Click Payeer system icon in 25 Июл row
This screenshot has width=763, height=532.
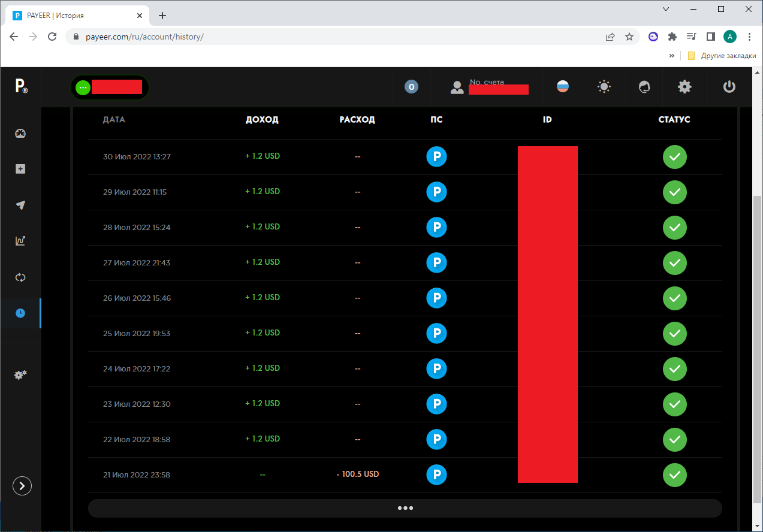(x=436, y=334)
